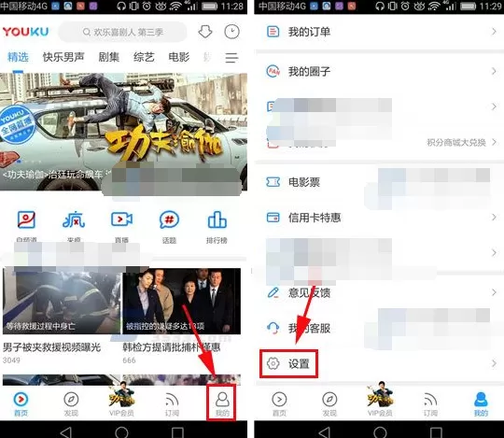
Task: Tap the 意见反馈 pencil icon
Action: 273,292
